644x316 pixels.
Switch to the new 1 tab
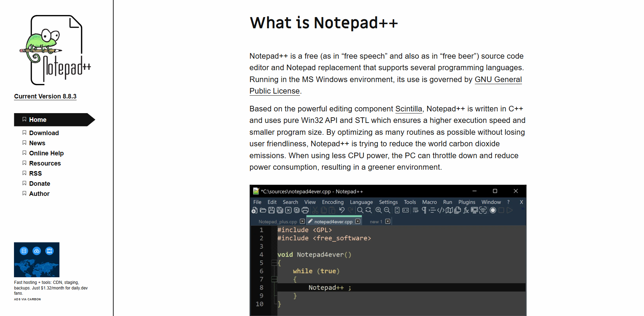[376, 222]
